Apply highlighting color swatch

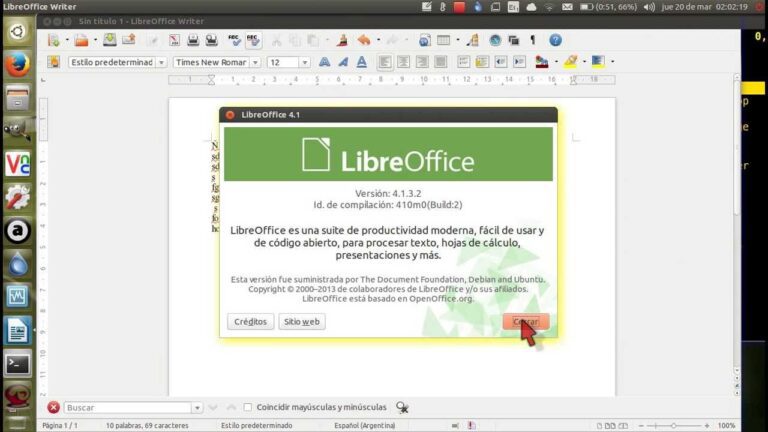(x=570, y=62)
